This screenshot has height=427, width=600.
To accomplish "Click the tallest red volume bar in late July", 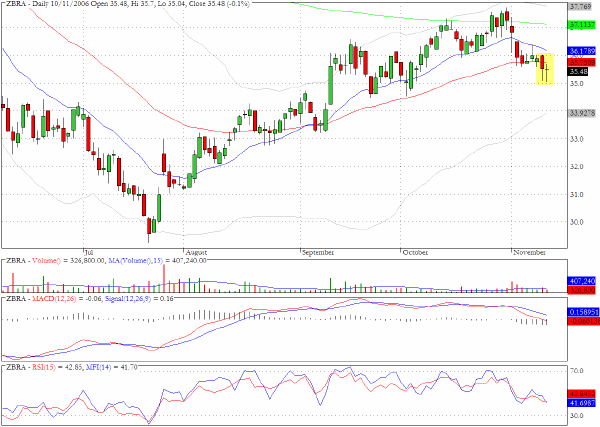I will pos(164,278).
